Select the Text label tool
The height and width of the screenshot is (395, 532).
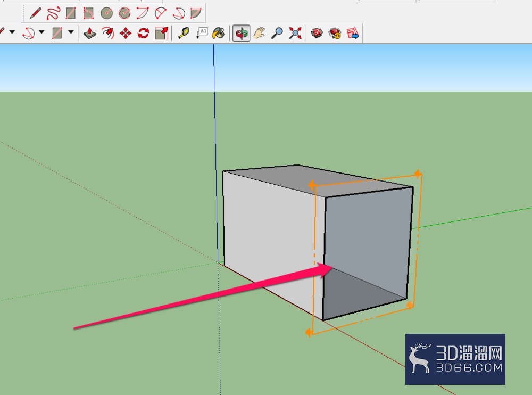point(202,33)
